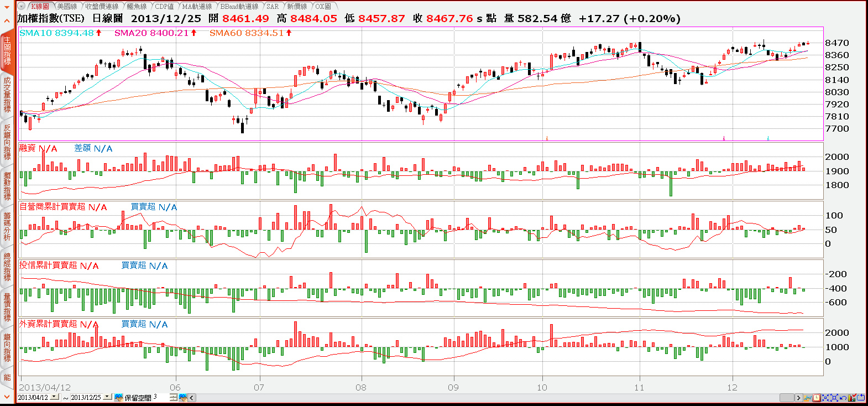Screen dimensions: 868x406
Task: Select 量價指標 in the left sidebar
Action: tap(7, 307)
